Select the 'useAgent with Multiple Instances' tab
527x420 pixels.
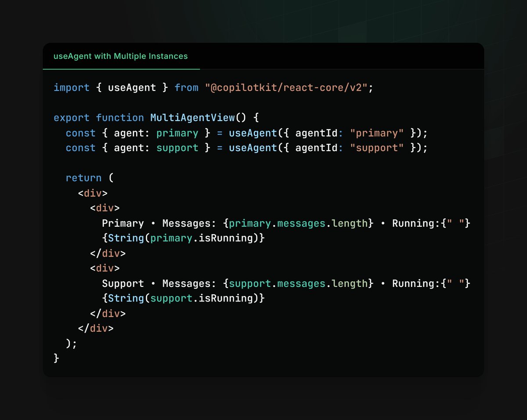click(x=121, y=56)
